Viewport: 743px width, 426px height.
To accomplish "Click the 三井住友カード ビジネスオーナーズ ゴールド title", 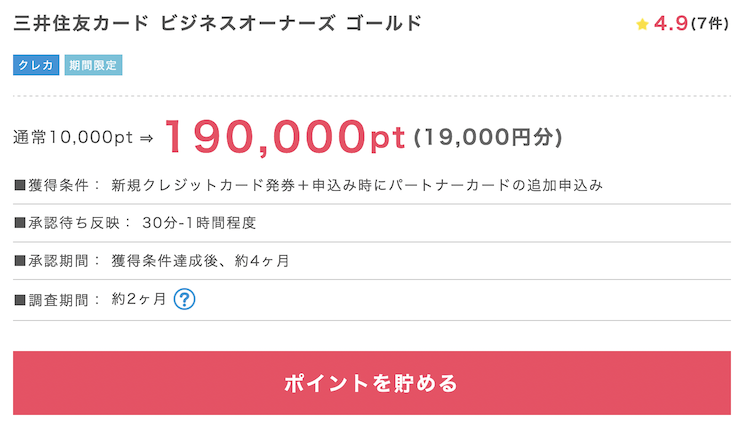I will point(217,23).
